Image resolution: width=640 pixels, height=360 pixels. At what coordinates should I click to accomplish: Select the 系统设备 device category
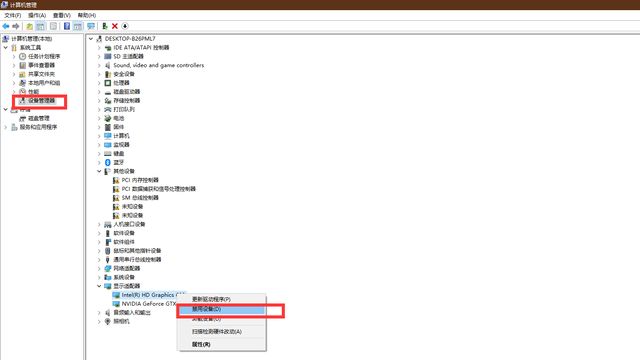[124, 278]
